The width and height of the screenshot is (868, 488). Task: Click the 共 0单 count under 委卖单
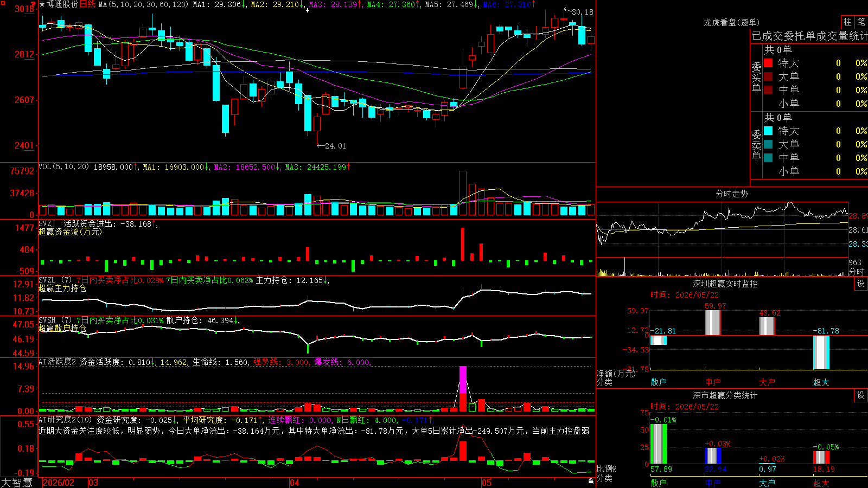[778, 117]
